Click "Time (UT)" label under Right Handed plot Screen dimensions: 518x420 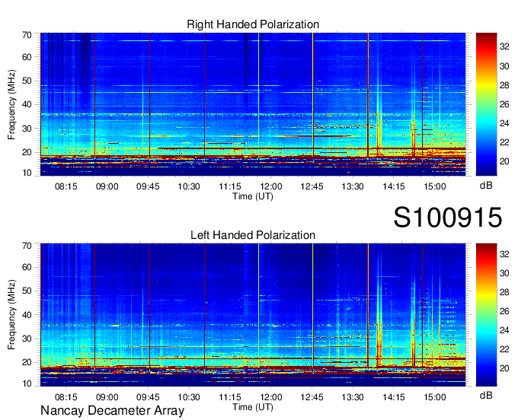(x=253, y=196)
